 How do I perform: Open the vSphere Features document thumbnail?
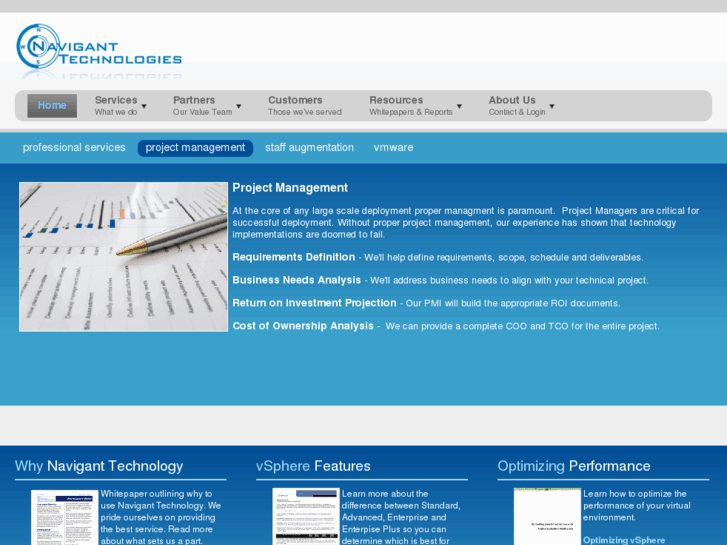point(306,516)
